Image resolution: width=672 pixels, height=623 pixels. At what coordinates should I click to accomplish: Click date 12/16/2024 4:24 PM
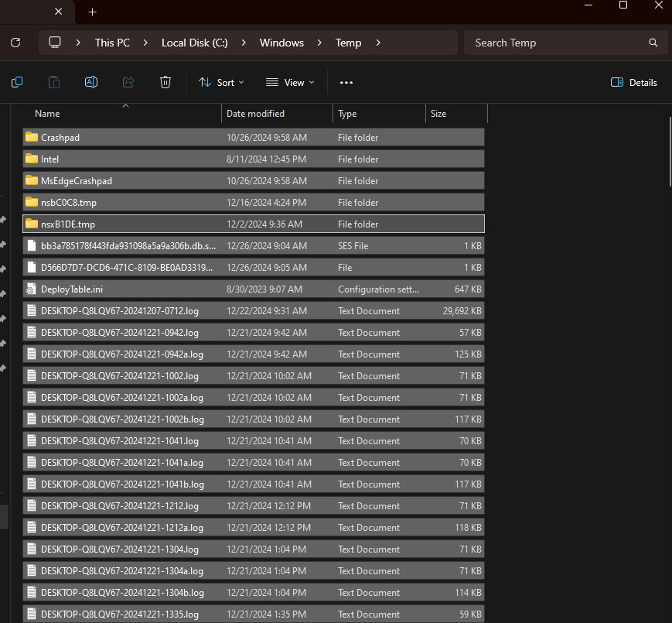coord(266,203)
